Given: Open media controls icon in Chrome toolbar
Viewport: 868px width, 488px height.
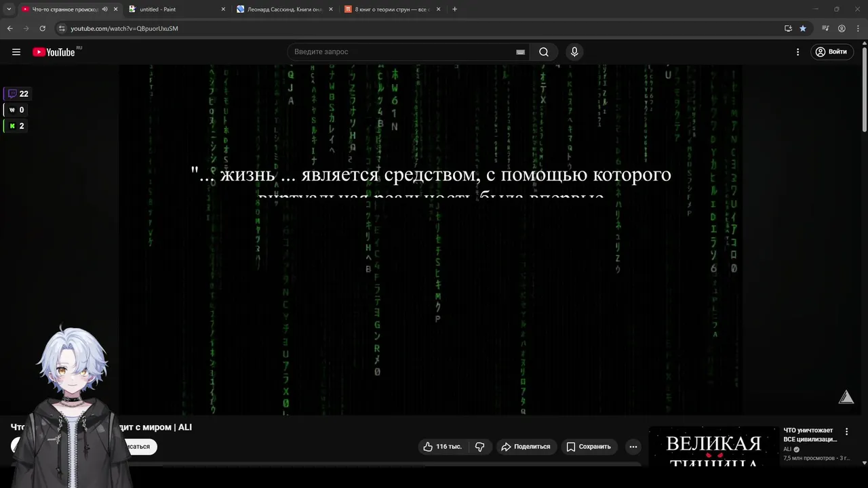Looking at the screenshot, I should point(825,28).
